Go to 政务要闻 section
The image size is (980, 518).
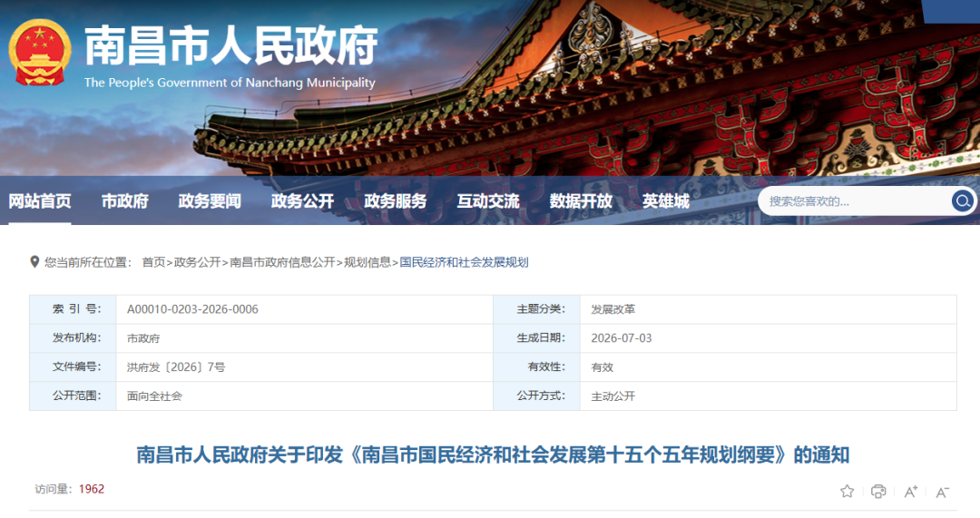click(x=210, y=201)
